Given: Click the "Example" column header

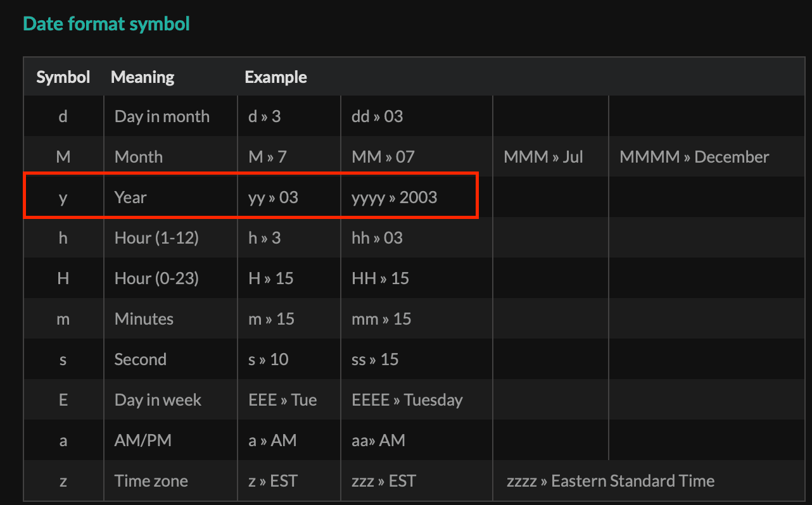Looking at the screenshot, I should coord(276,77).
